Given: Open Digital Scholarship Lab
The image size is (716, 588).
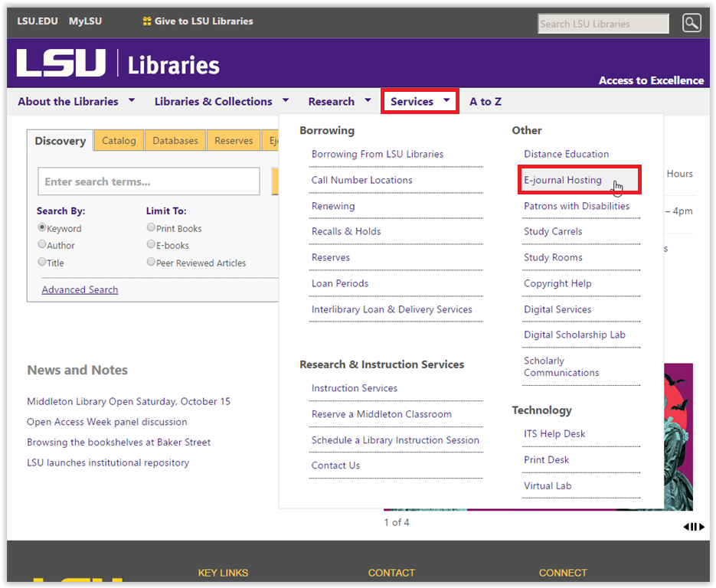Looking at the screenshot, I should tap(574, 335).
